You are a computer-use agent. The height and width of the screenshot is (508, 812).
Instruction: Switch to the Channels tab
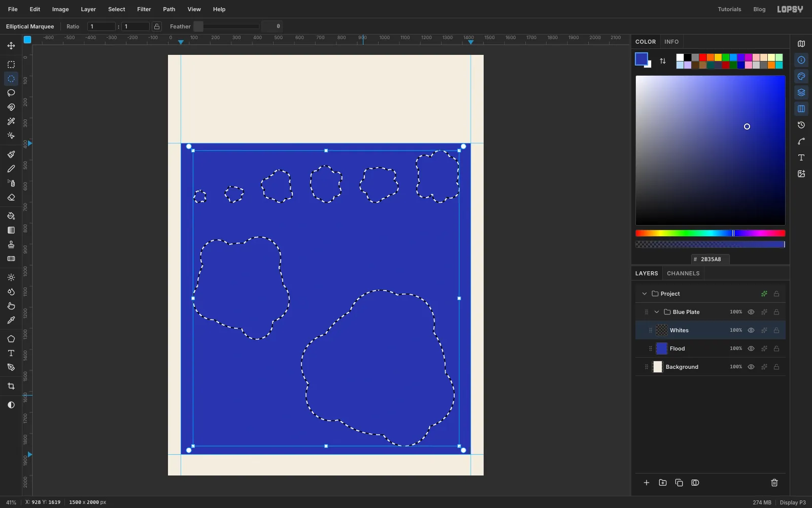coord(683,273)
